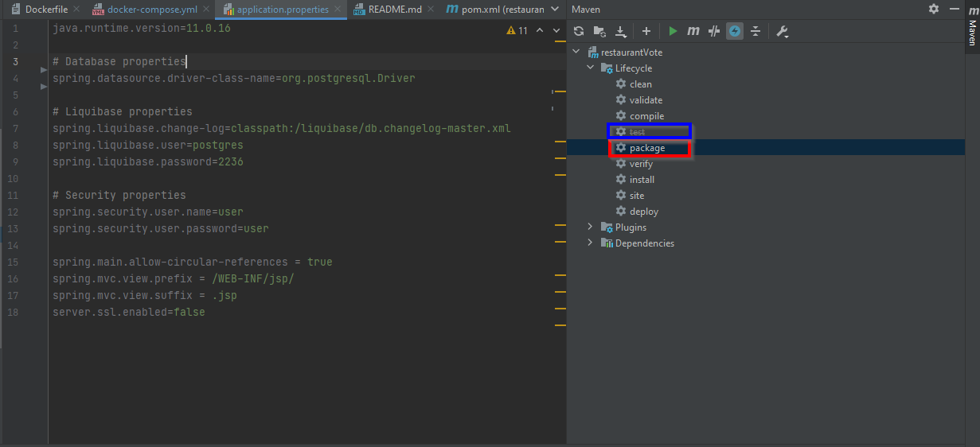Click line number 18 in gutter
Image resolution: width=980 pixels, height=447 pixels.
[x=12, y=312]
